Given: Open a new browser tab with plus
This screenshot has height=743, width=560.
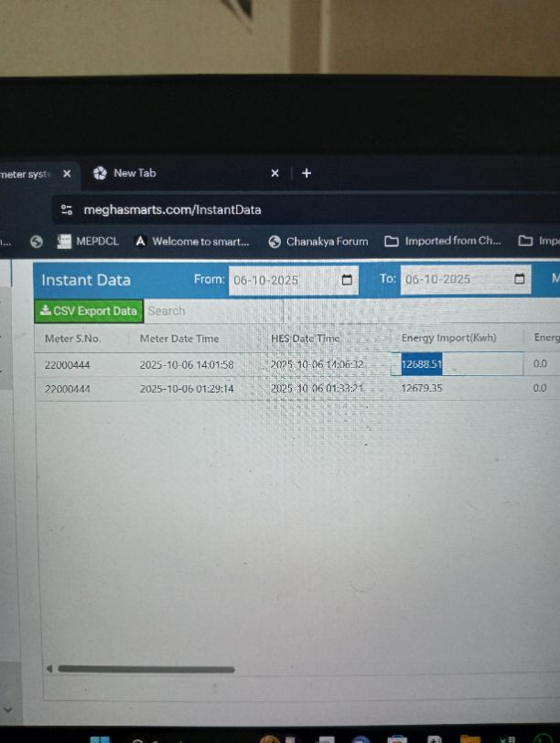Looking at the screenshot, I should click(x=307, y=174).
